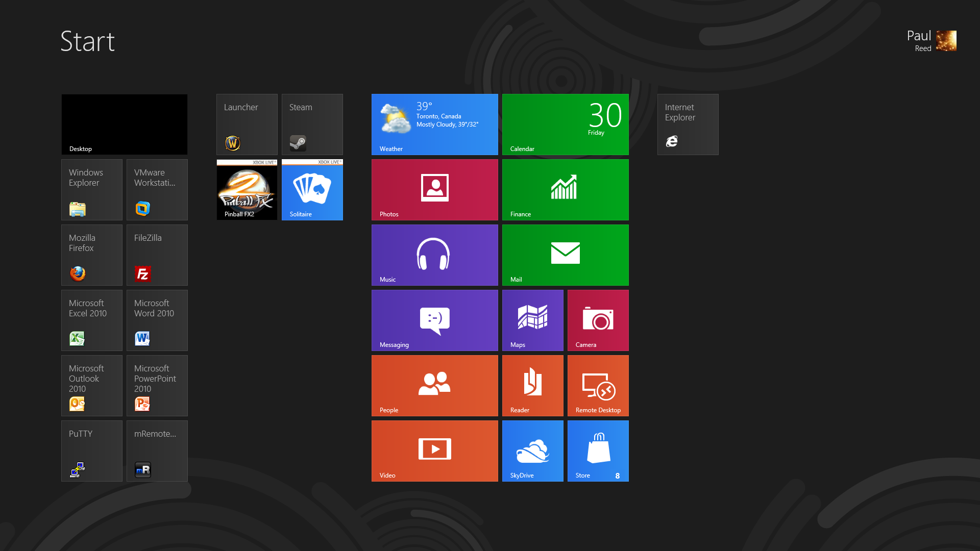Open the Desktop tile
980x551 pixels.
tap(125, 124)
